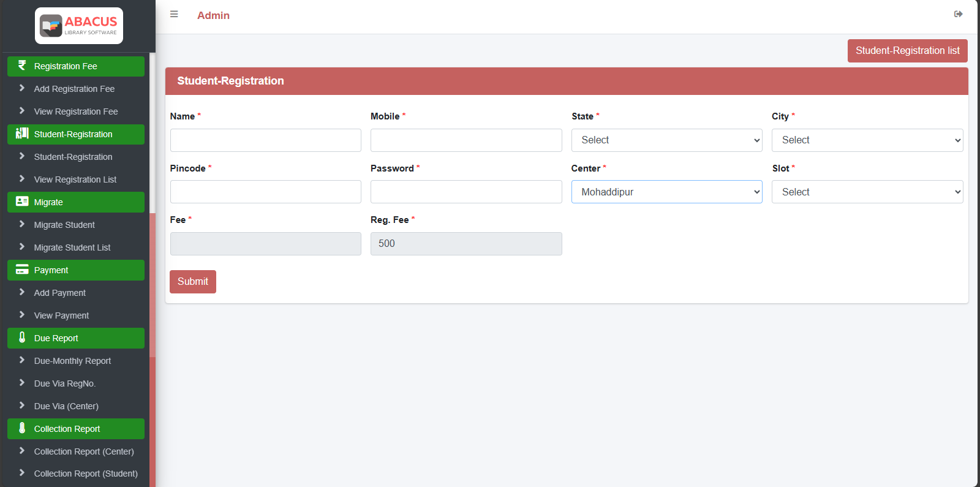Screen dimensions: 980x487
Task: Click the chevron beside Add Payment
Action: pyautogui.click(x=22, y=292)
